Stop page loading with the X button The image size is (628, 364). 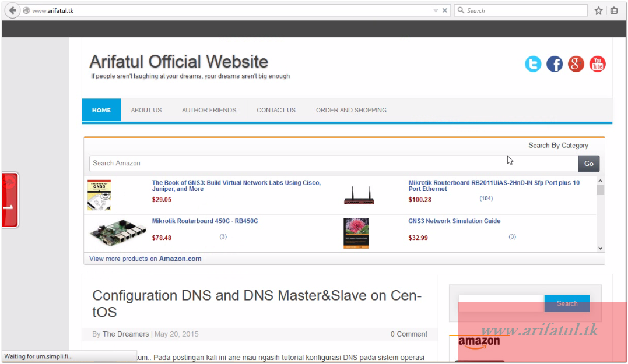click(x=444, y=10)
